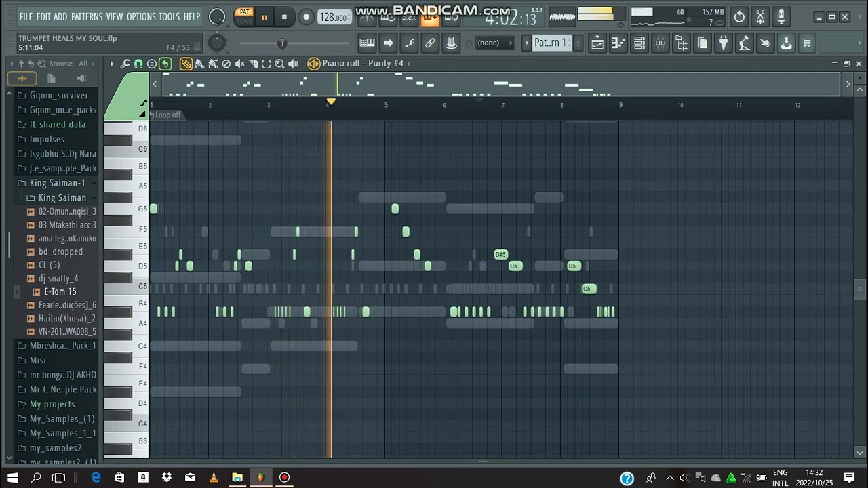The height and width of the screenshot is (488, 868).
Task: Click the record button in transport
Action: pyautogui.click(x=306, y=17)
